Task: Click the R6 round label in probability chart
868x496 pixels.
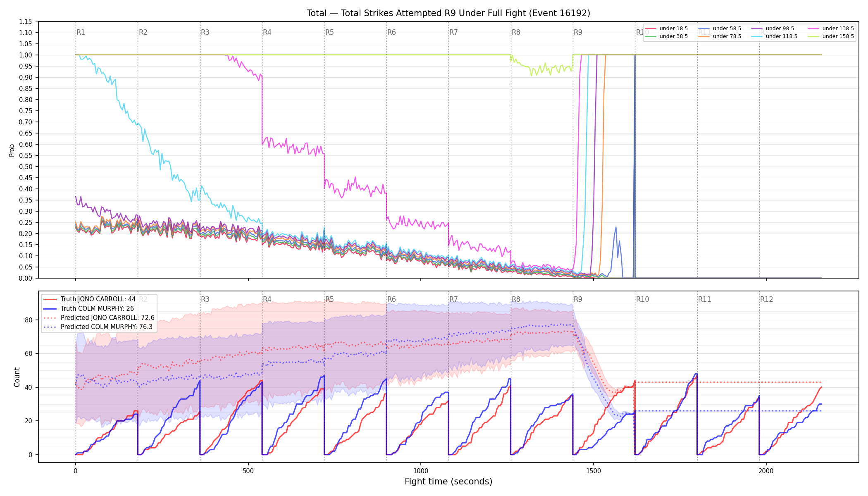Action: pos(391,32)
